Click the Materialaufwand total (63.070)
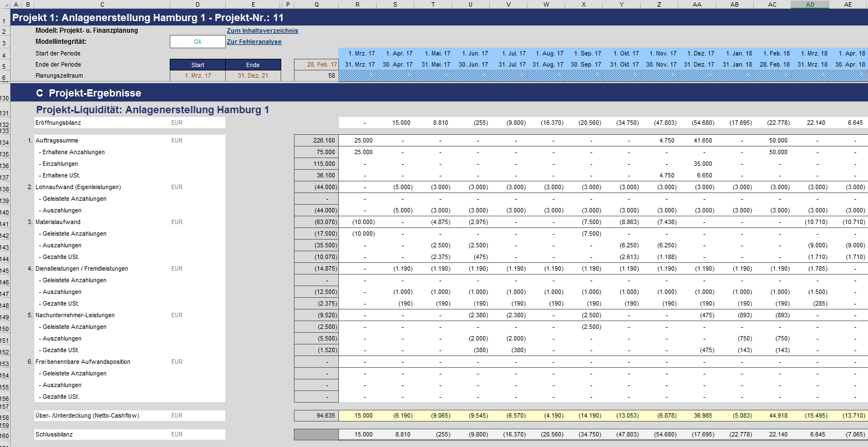The width and height of the screenshot is (868, 447). click(316, 222)
